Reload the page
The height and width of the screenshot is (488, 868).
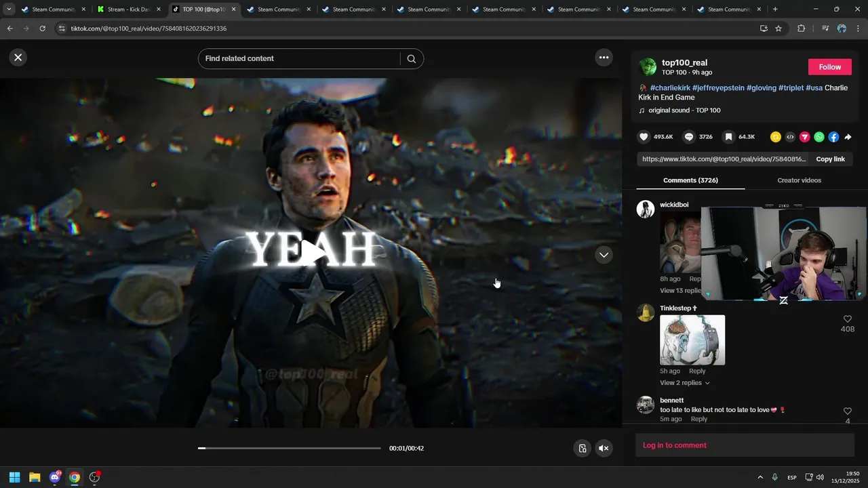[42, 28]
